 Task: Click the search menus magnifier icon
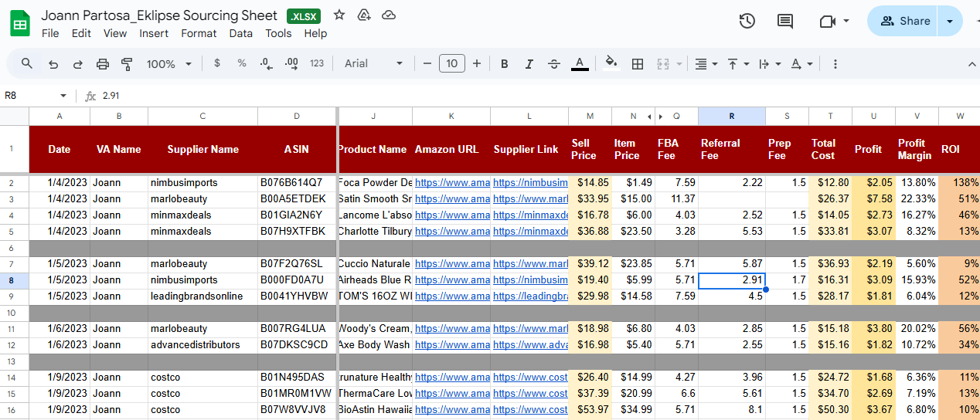tap(27, 64)
